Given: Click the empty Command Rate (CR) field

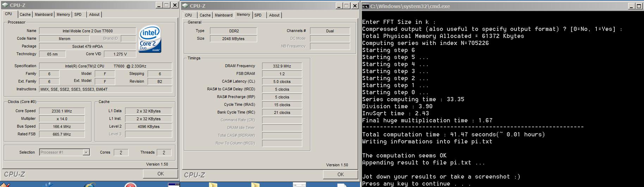Looking at the screenshot, I should click(x=282, y=120).
